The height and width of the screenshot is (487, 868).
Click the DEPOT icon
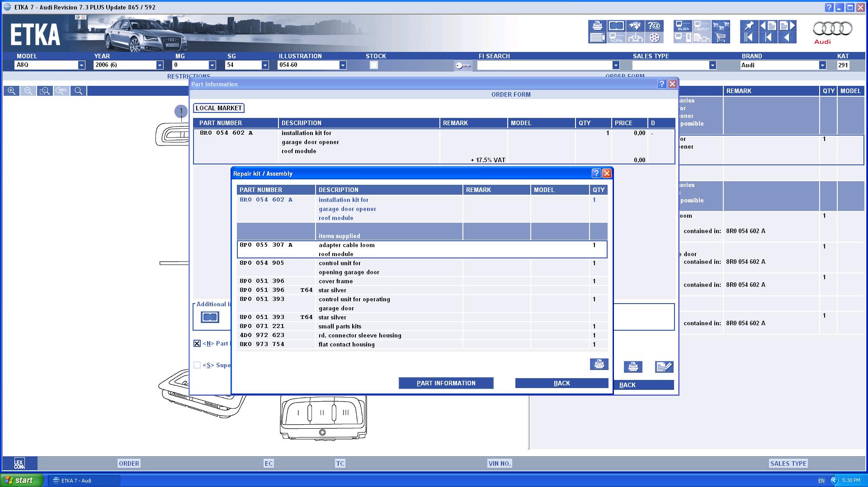tap(702, 26)
